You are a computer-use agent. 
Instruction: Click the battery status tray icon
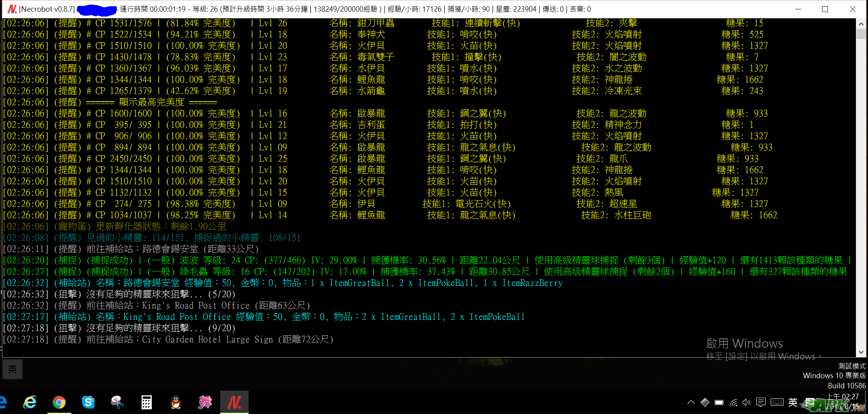tap(719, 402)
